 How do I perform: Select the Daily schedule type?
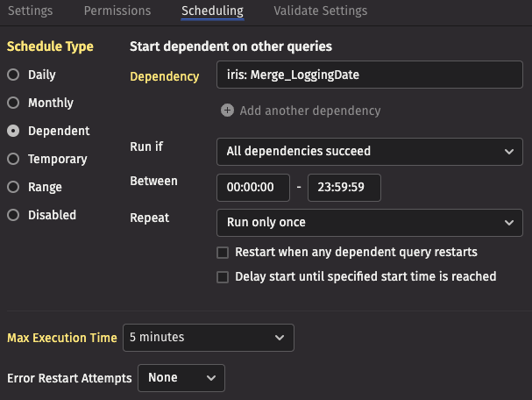click(13, 75)
